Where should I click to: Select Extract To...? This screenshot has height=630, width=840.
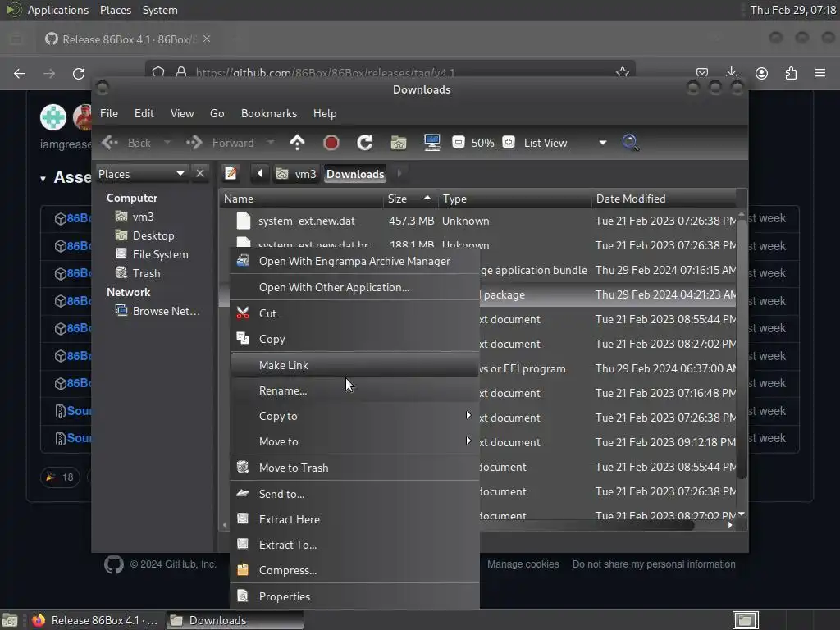pos(354,545)
